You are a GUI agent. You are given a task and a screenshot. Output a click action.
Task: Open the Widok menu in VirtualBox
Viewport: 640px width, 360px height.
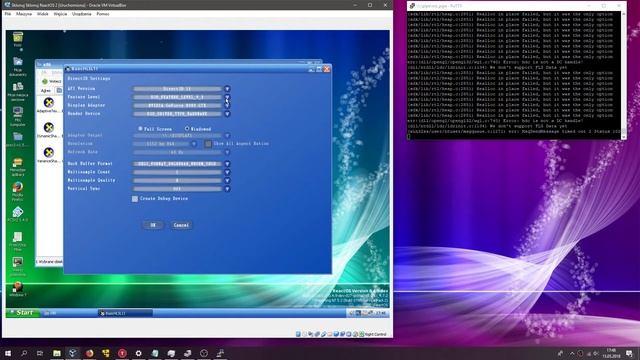42,14
